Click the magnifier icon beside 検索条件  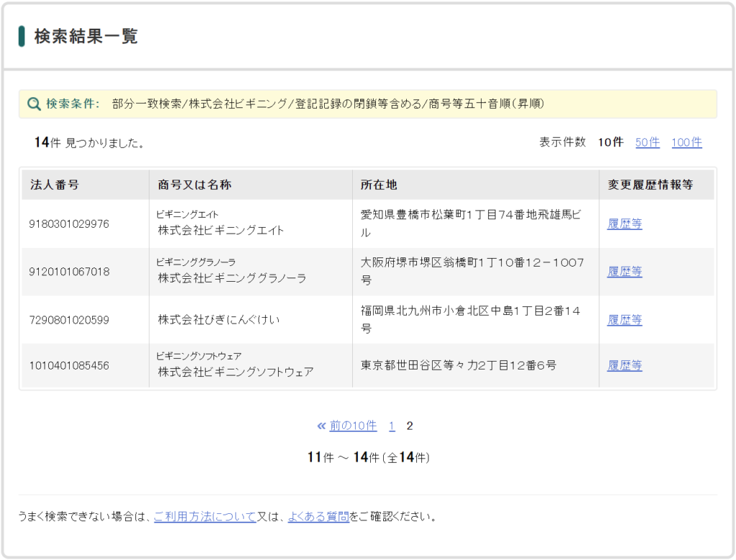(34, 104)
